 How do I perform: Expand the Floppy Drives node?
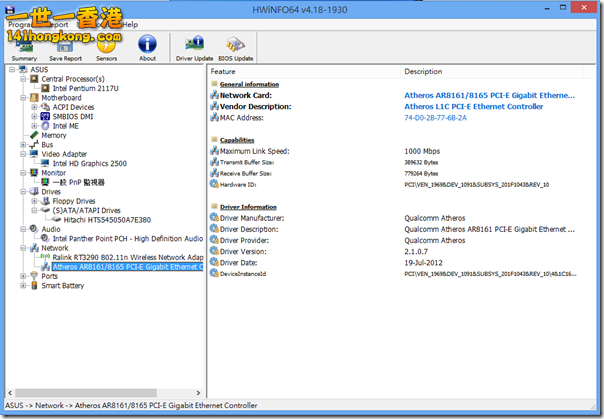pos(34,201)
